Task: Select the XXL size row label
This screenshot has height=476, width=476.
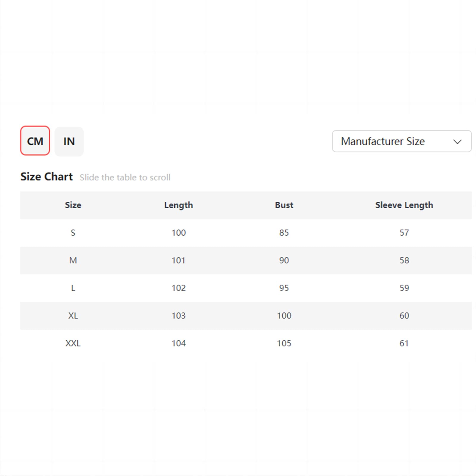Action: (73, 343)
